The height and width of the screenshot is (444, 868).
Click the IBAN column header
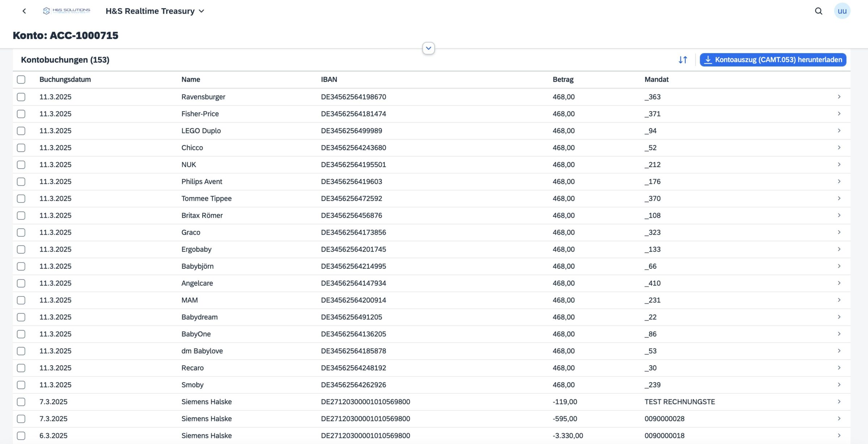[329, 80]
